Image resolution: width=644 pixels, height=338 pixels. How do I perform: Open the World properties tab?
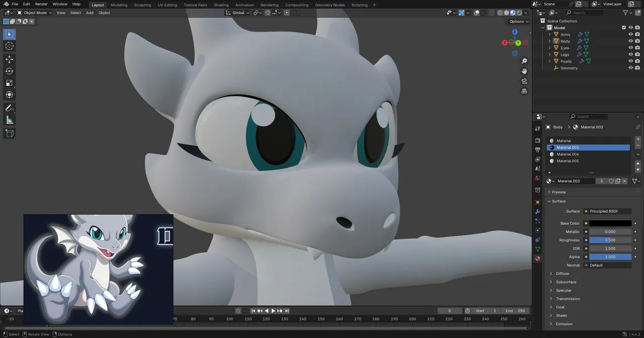pos(537,178)
